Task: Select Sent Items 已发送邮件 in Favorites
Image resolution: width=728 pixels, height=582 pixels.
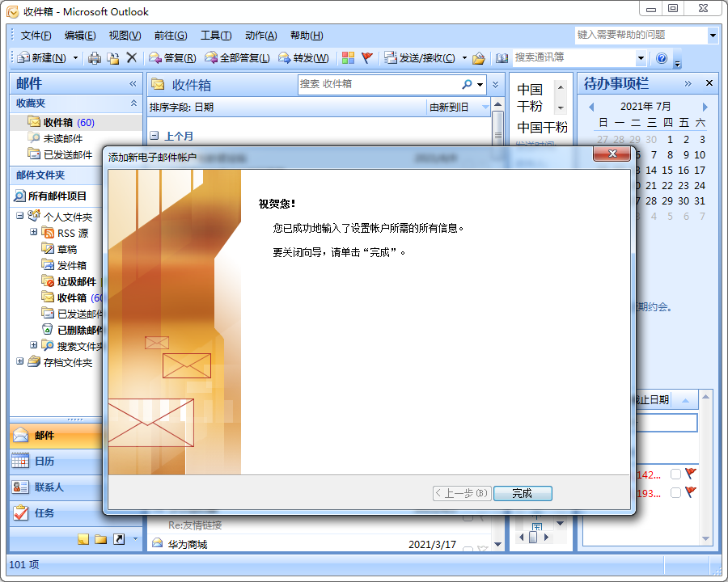Action: (61, 154)
